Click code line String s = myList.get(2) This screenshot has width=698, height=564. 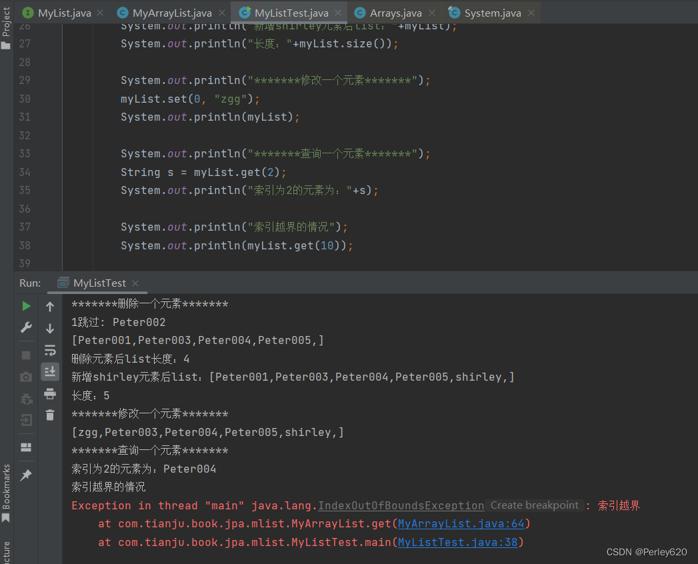coord(203,172)
